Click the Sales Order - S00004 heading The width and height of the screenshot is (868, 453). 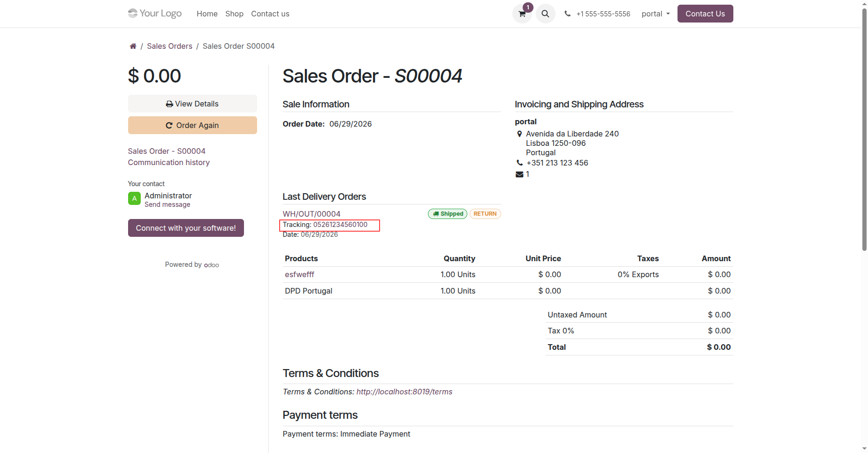[372, 76]
